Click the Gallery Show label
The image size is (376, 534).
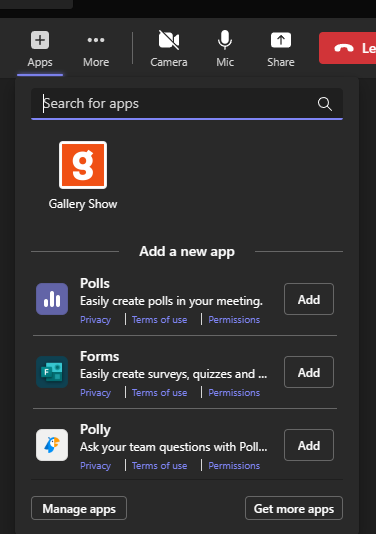pyautogui.click(x=83, y=204)
